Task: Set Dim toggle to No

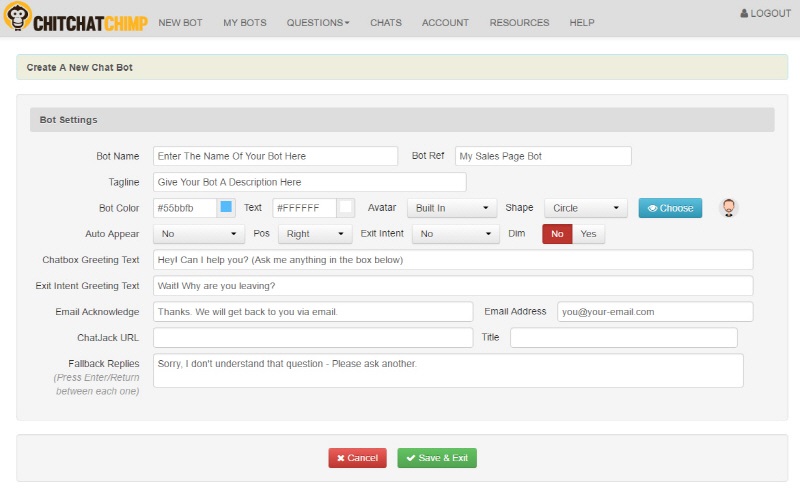Action: 557,234
